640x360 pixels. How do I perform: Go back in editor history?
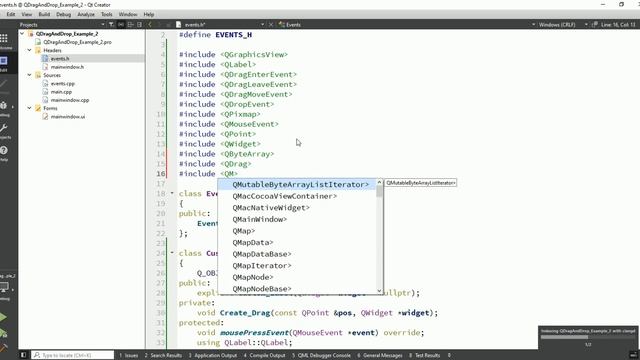pyautogui.click(x=150, y=25)
